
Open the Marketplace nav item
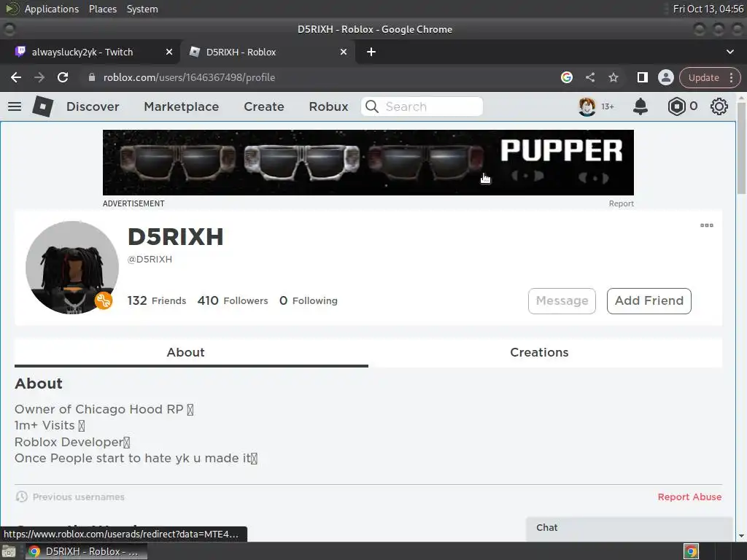point(182,106)
